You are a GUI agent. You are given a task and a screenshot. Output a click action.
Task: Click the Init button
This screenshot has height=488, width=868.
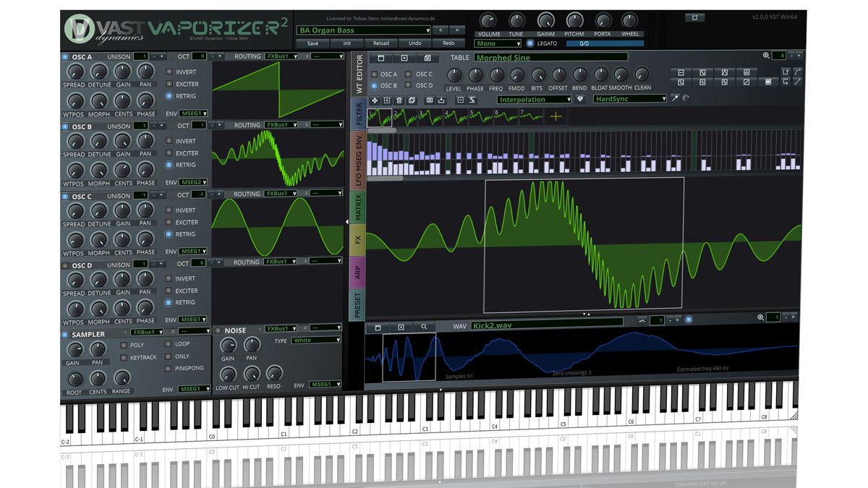pyautogui.click(x=347, y=43)
